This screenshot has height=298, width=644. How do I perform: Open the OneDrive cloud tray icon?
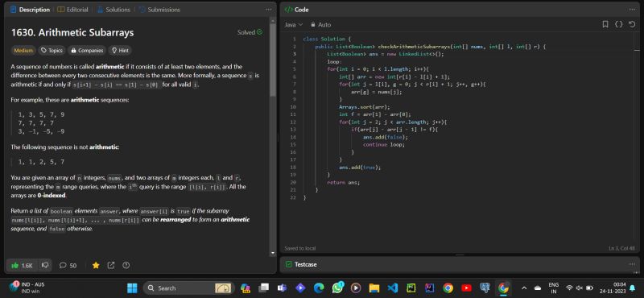point(538,288)
